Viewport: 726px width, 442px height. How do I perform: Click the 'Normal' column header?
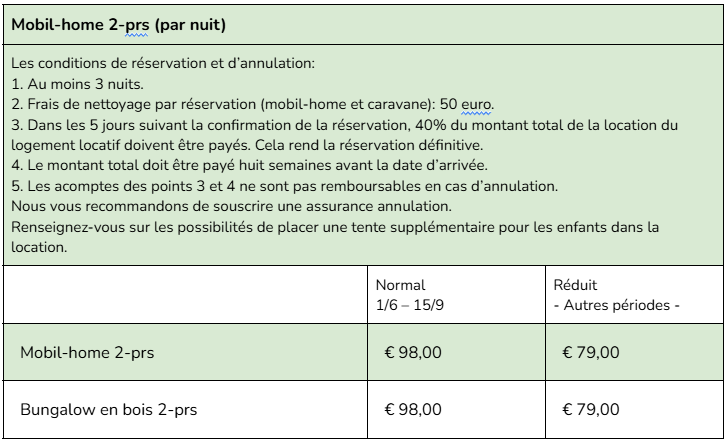click(x=400, y=285)
